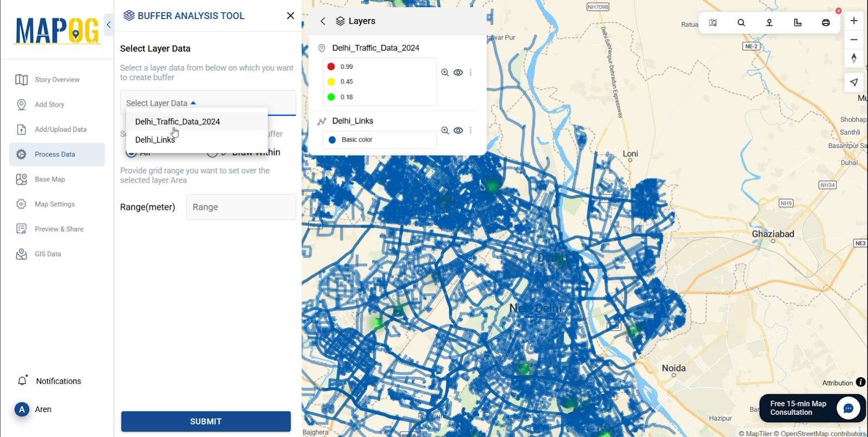Open Story Overview in the sidebar

[57, 80]
